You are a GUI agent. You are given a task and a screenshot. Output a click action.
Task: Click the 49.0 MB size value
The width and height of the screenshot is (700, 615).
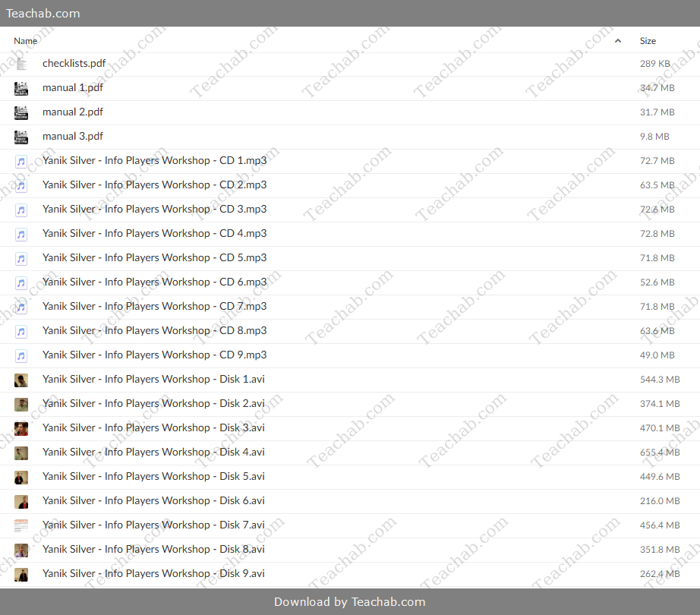pos(657,355)
